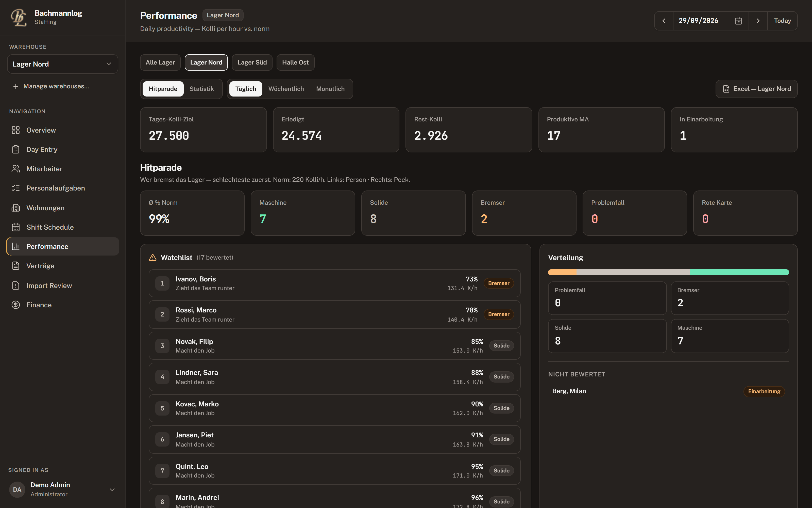This screenshot has height=508, width=812.
Task: Open Finance in navigation
Action: (62, 305)
